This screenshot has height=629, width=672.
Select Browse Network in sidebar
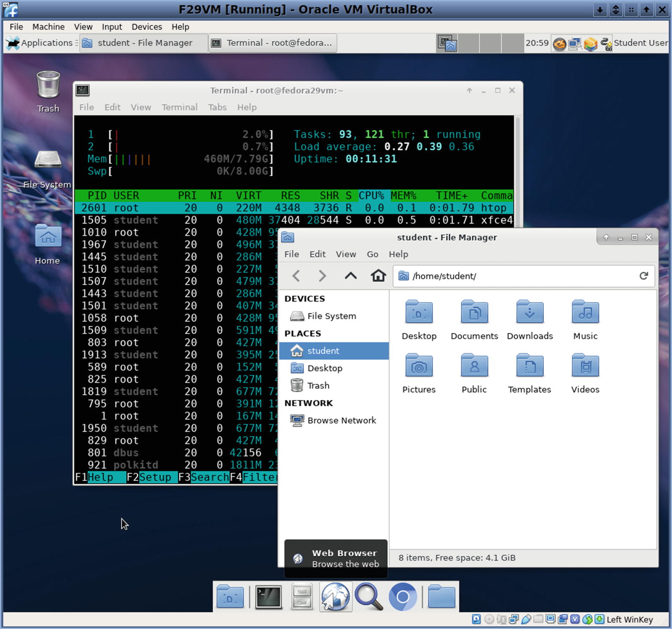click(x=334, y=420)
